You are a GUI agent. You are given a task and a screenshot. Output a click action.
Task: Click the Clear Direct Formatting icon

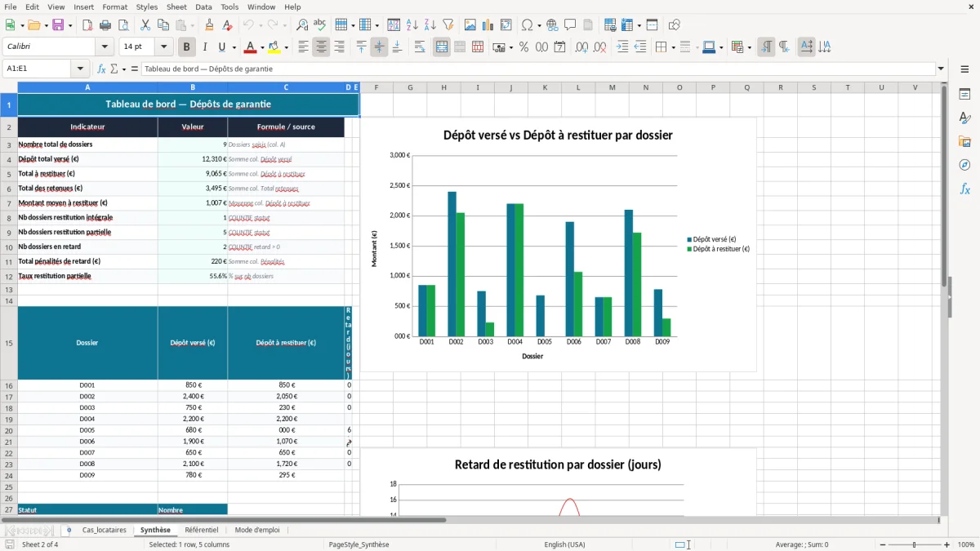tap(227, 25)
